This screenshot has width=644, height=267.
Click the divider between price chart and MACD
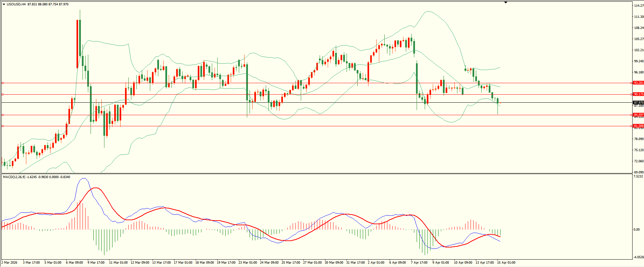click(x=317, y=174)
